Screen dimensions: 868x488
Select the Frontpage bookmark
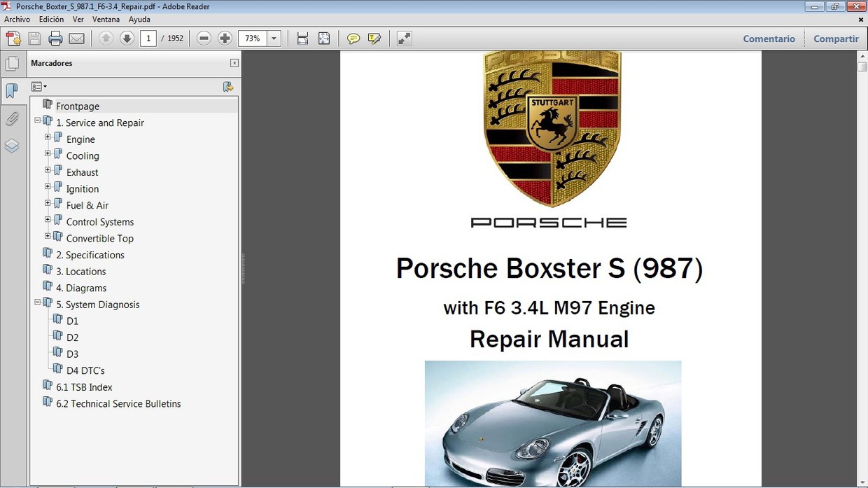point(78,106)
